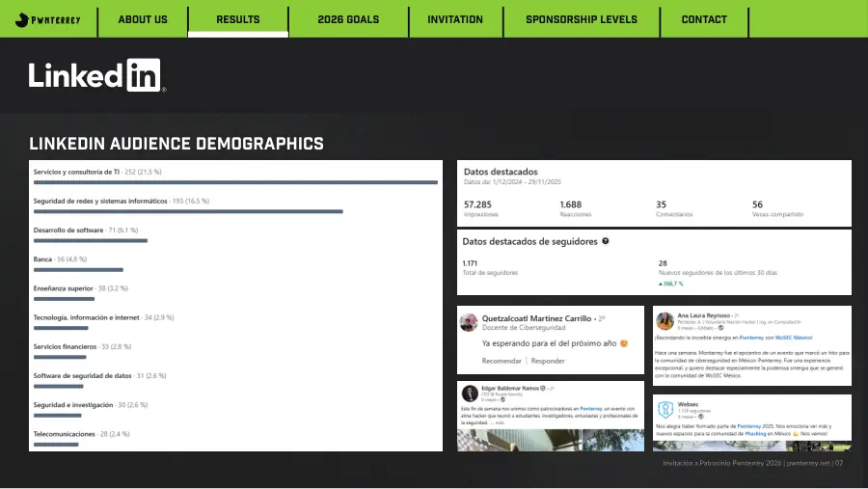The width and height of the screenshot is (868, 489).
Task: Click the 1.688 reactions figure
Action: (571, 204)
